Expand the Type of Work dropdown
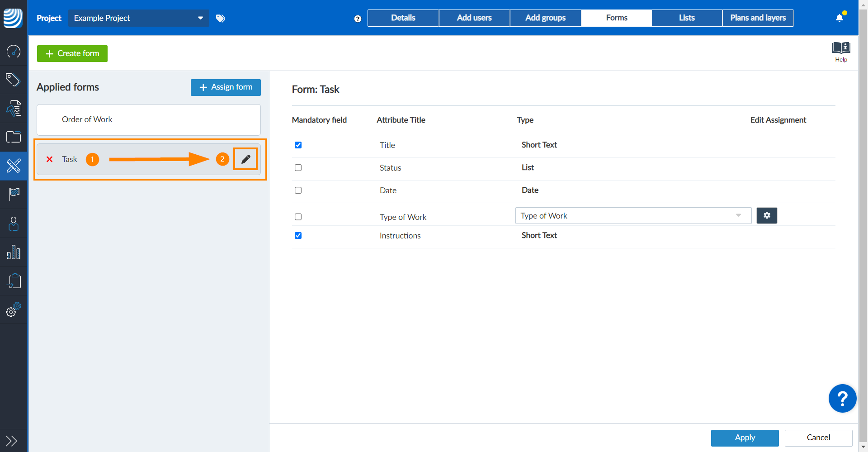This screenshot has width=868, height=452. (x=633, y=216)
